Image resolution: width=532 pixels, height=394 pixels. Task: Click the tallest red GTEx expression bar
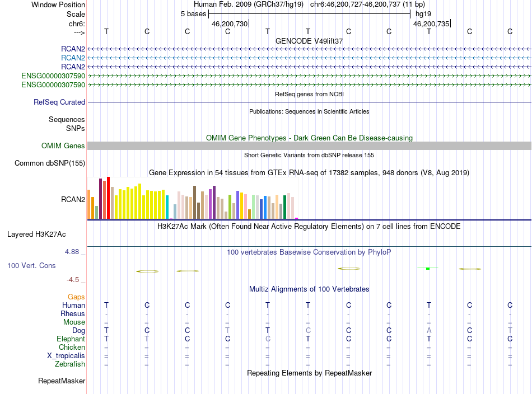click(108, 198)
